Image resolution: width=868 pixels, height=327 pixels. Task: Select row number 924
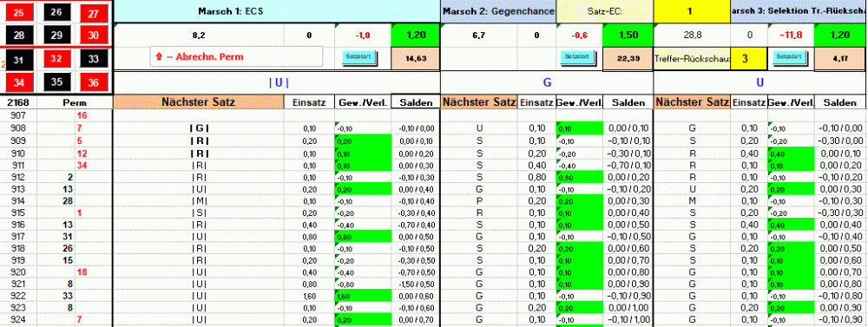click(17, 320)
